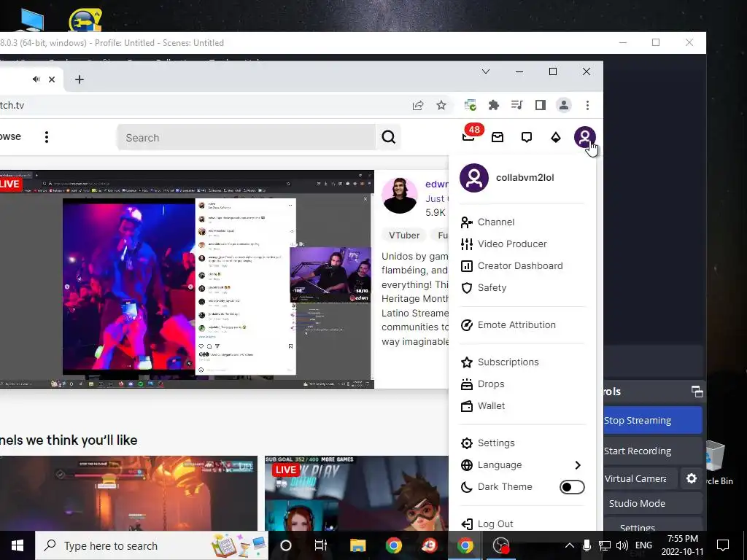Open Cortana circle on the taskbar
The height and width of the screenshot is (560, 747).
click(x=286, y=545)
